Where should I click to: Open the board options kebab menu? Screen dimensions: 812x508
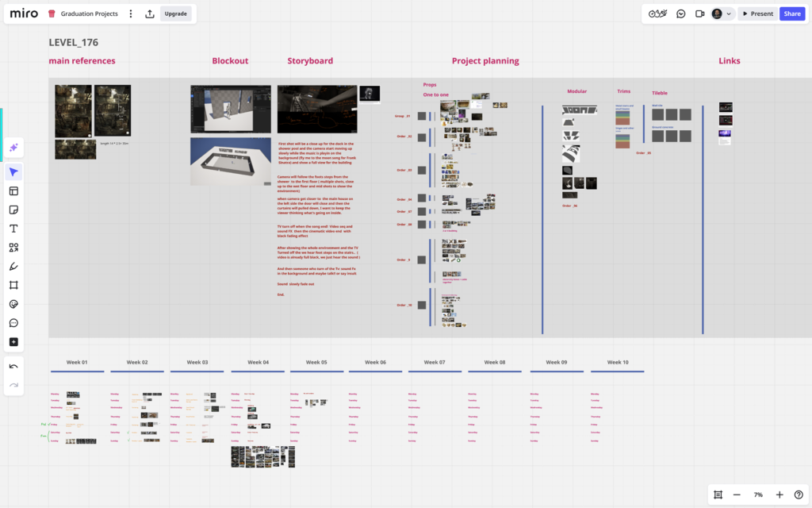point(131,13)
